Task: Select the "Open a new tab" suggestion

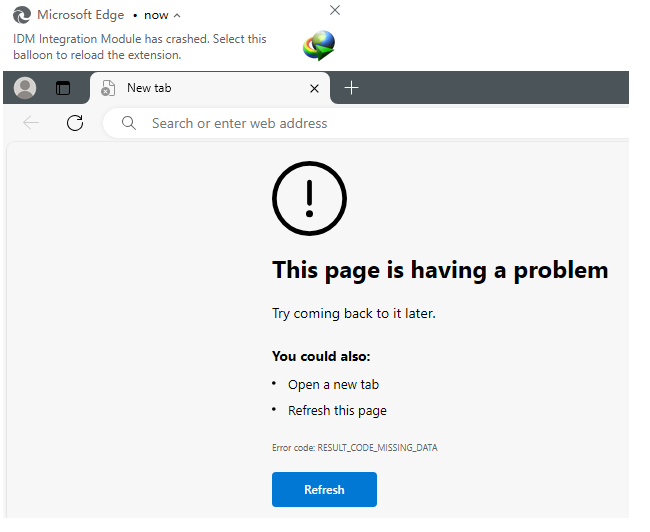Action: click(333, 385)
